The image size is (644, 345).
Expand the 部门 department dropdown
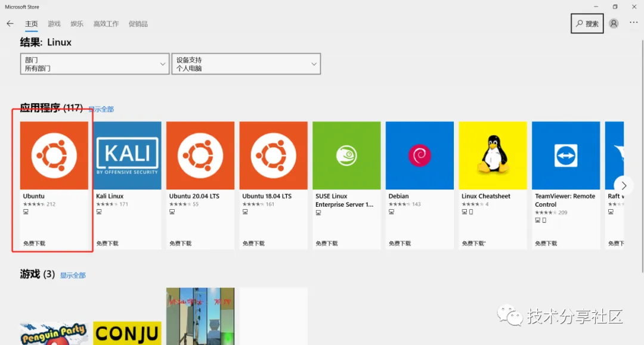point(95,64)
